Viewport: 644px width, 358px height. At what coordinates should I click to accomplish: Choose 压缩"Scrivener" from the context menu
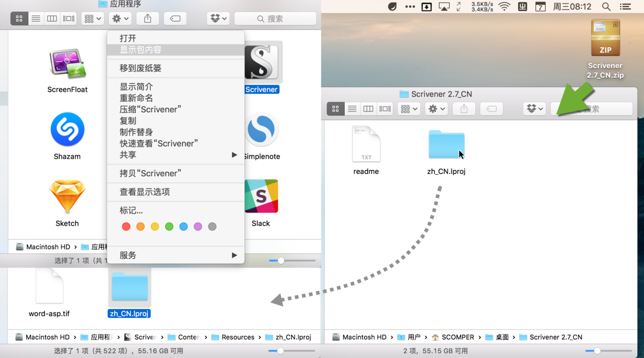click(x=176, y=109)
